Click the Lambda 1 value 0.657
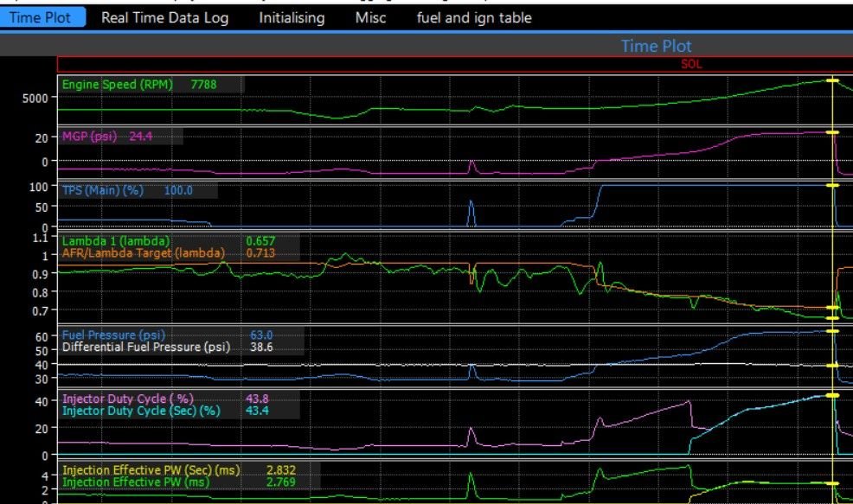The height and width of the screenshot is (504, 853). (260, 241)
